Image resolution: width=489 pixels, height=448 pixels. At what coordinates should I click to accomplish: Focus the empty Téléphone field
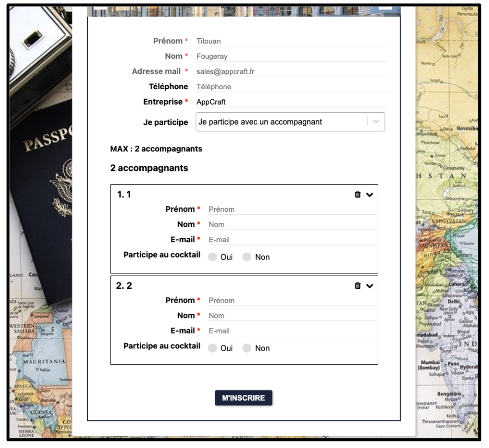pyautogui.click(x=291, y=87)
